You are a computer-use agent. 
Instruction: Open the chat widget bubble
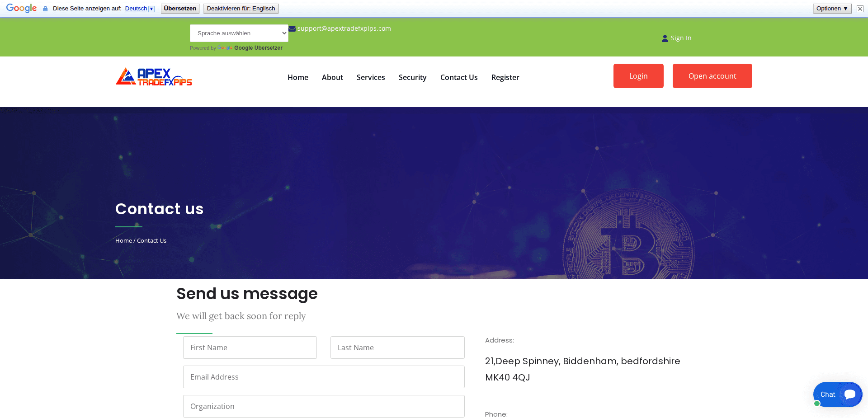pyautogui.click(x=837, y=394)
